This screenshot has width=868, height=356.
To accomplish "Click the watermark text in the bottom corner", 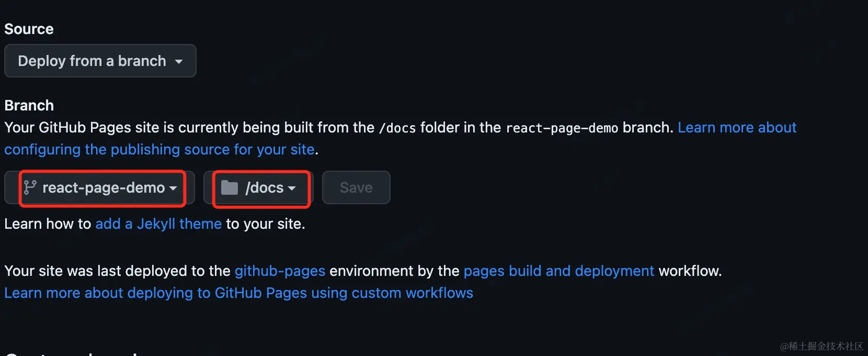I will [821, 346].
